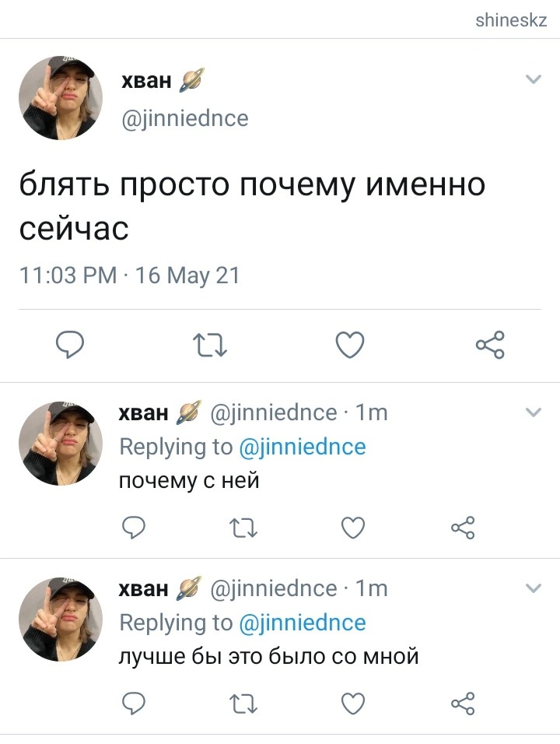Reply to 'лучше бы это было со мной'
Image resolution: width=560 pixels, height=744 pixels.
pos(134,704)
